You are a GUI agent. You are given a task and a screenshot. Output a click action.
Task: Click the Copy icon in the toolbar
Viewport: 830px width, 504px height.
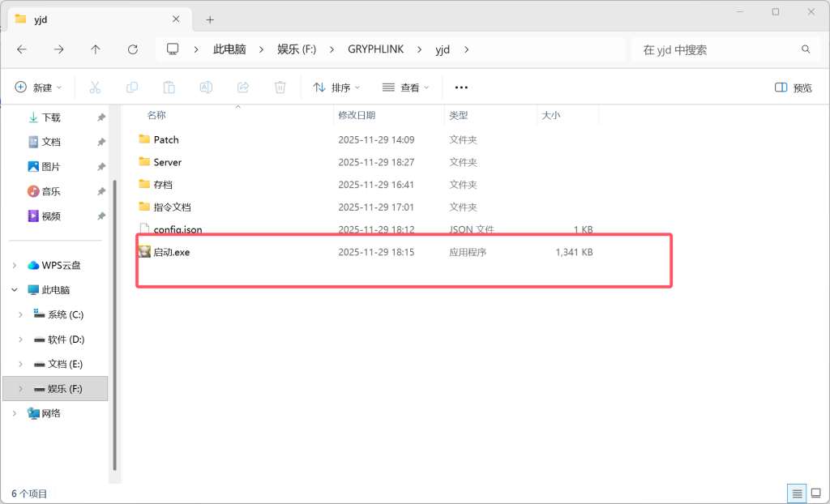(x=131, y=87)
